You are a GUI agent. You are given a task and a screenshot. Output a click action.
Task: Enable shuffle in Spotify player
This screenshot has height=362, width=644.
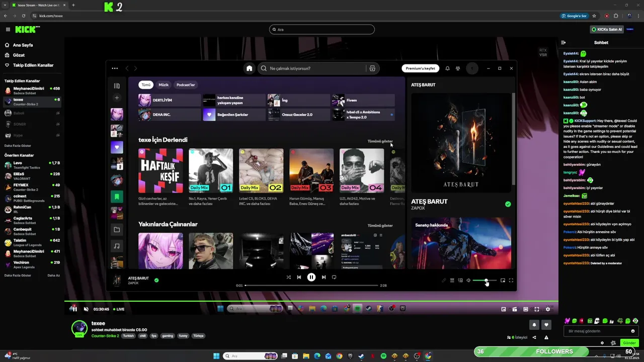pyautogui.click(x=288, y=277)
